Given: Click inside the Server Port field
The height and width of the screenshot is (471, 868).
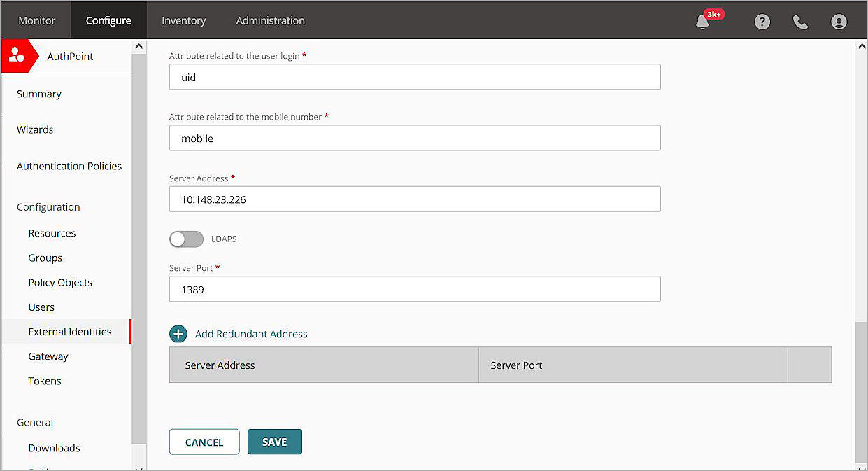Looking at the screenshot, I should tap(414, 289).
